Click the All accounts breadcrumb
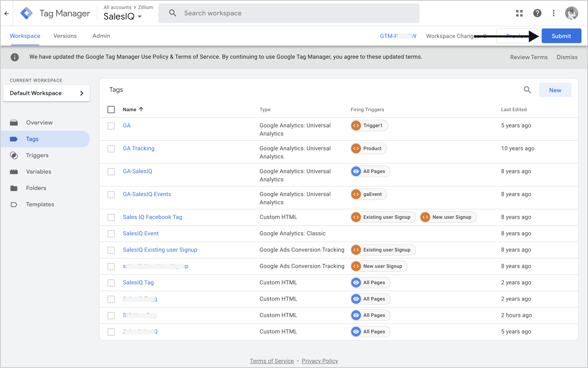 (117, 7)
